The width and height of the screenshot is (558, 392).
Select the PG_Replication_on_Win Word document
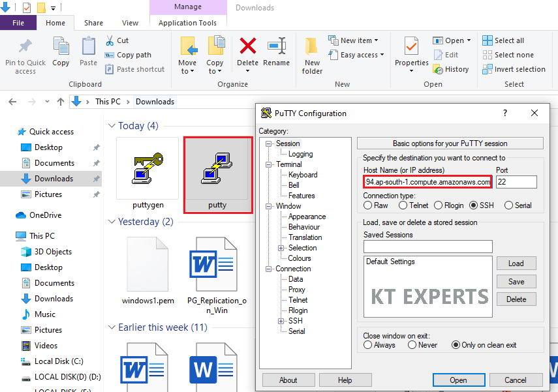point(217,275)
